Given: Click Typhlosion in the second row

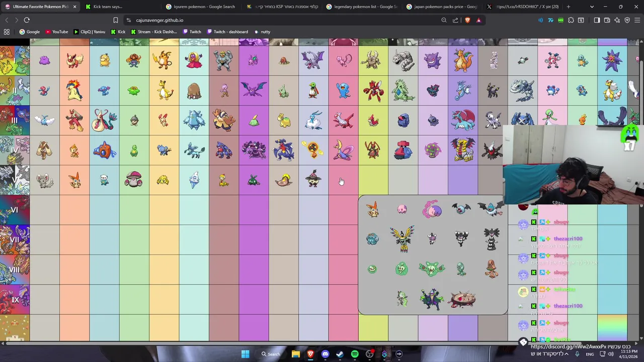Looking at the screenshot, I should coord(74,90).
